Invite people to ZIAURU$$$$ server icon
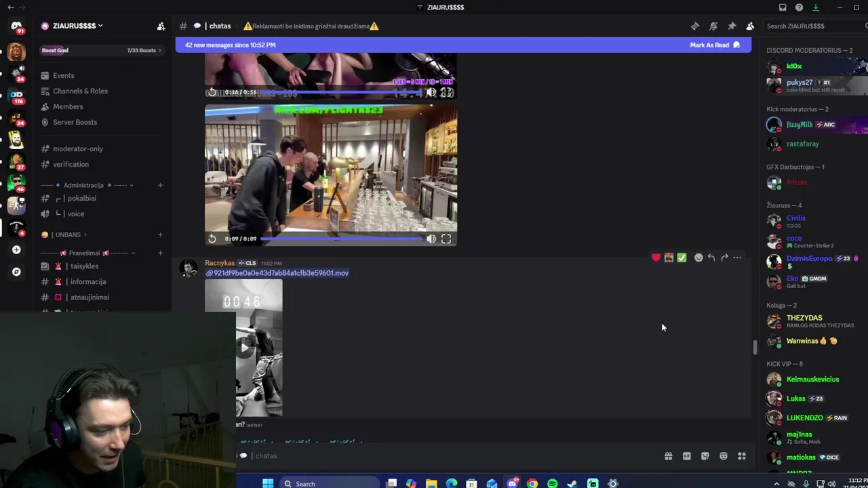The height and width of the screenshot is (488, 868). (161, 26)
